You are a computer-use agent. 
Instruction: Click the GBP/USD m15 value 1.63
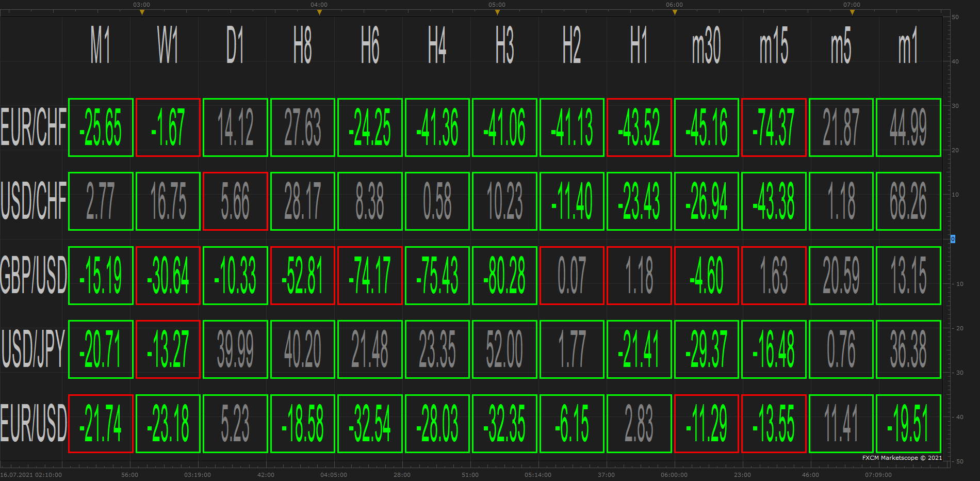[x=774, y=276]
